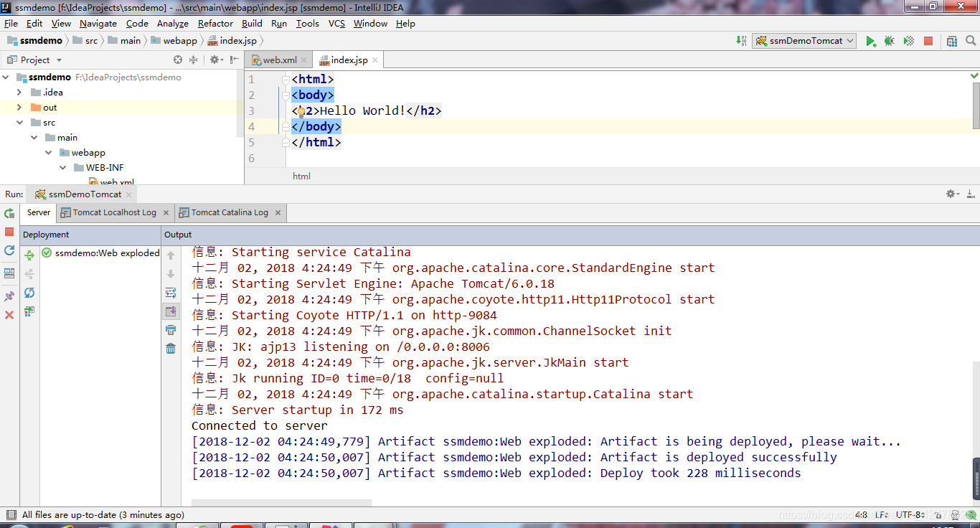Click the Update application blue refresh icon
The width and height of the screenshot is (980, 528).
coord(9,250)
